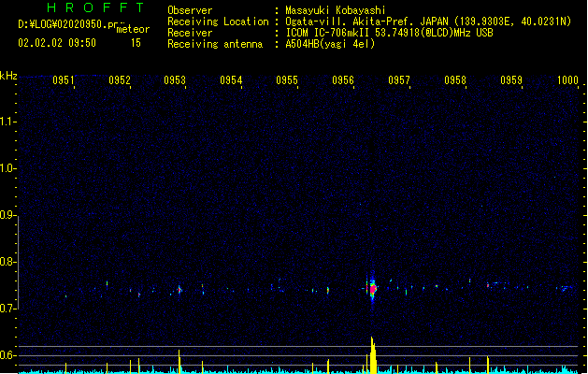Click the 0.8 kHz frequency tick label
Screen dimensions: 588x374
7,262
